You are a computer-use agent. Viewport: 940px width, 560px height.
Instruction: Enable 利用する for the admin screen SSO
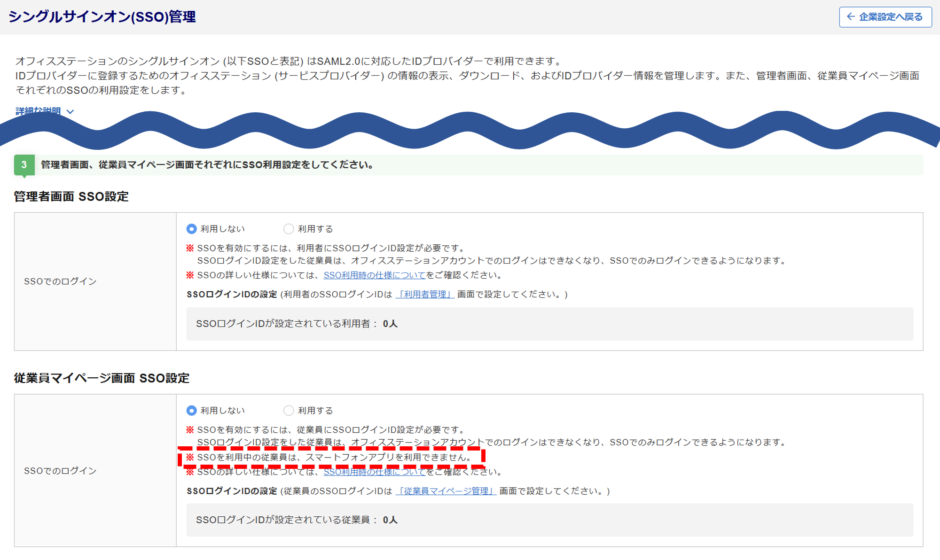[x=289, y=229]
